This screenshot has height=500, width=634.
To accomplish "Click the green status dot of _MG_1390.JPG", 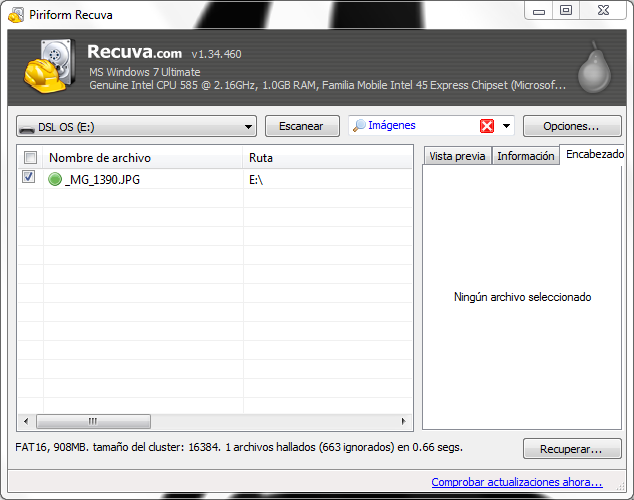I will click(55, 179).
